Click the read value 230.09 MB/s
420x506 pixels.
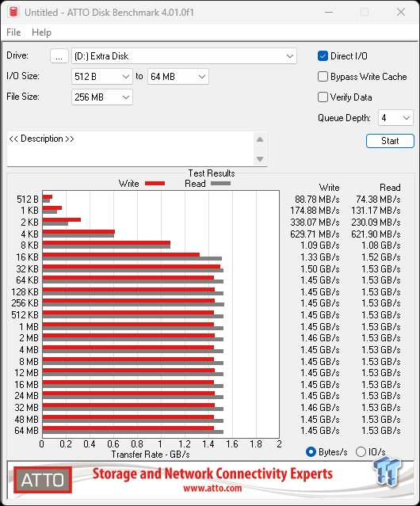pyautogui.click(x=376, y=223)
